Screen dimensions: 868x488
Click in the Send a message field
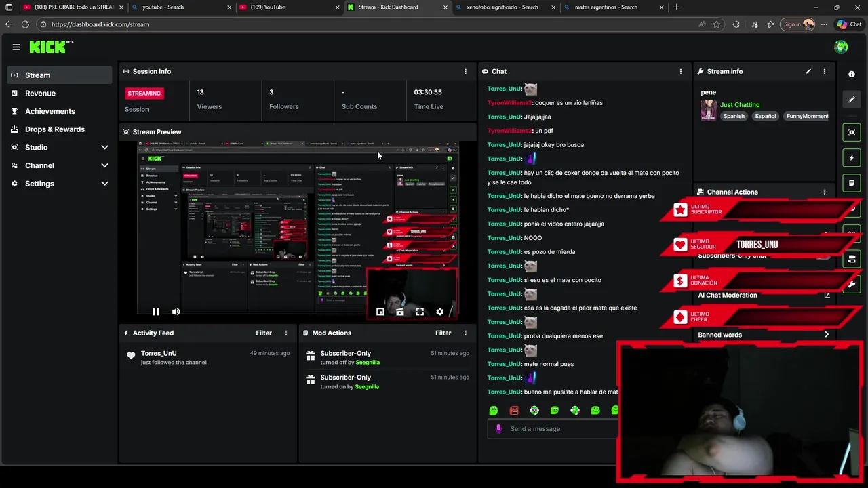[x=553, y=428]
